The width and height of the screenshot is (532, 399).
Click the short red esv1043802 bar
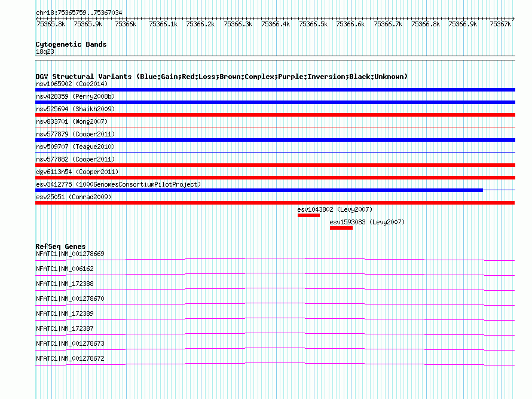pos(309,215)
